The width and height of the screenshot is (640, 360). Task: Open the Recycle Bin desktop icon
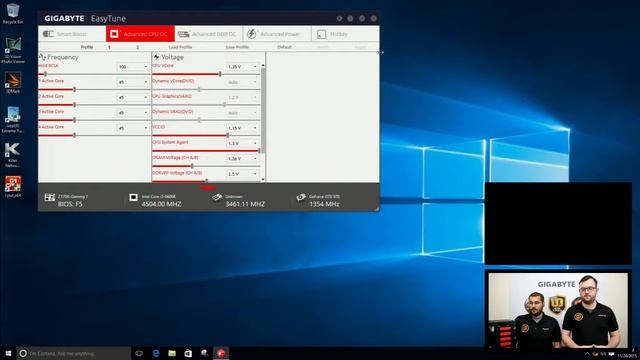coord(13,13)
